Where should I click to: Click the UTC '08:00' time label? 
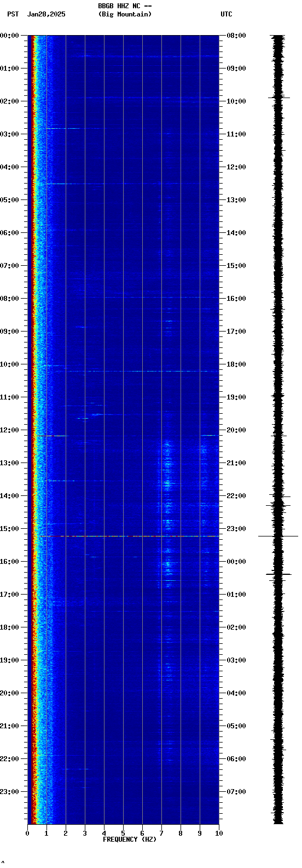click(236, 36)
